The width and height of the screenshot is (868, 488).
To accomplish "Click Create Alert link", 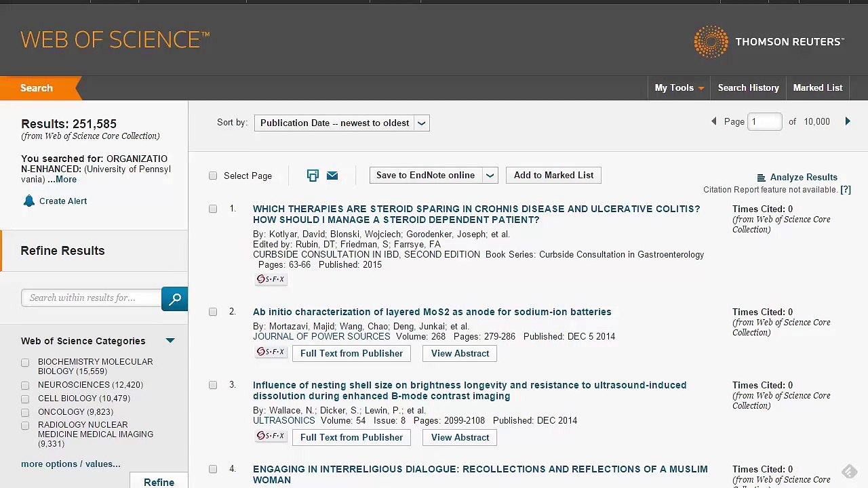I will pos(63,201).
